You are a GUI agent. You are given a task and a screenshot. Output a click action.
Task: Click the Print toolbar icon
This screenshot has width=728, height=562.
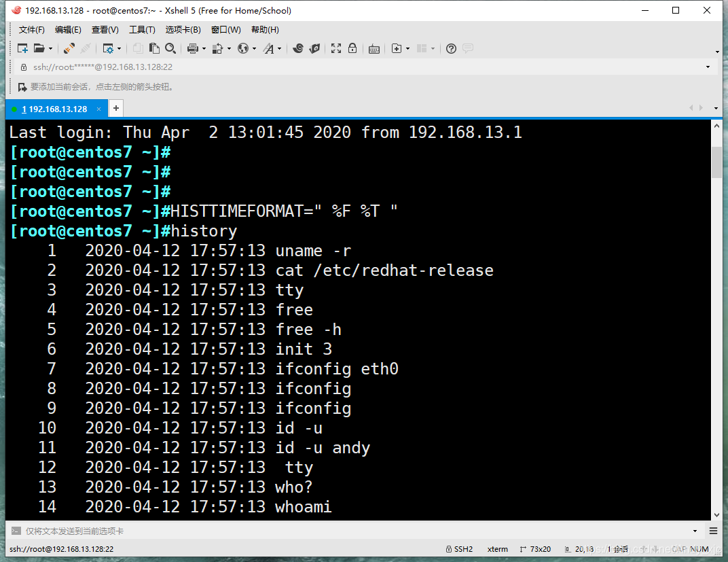[x=193, y=48]
